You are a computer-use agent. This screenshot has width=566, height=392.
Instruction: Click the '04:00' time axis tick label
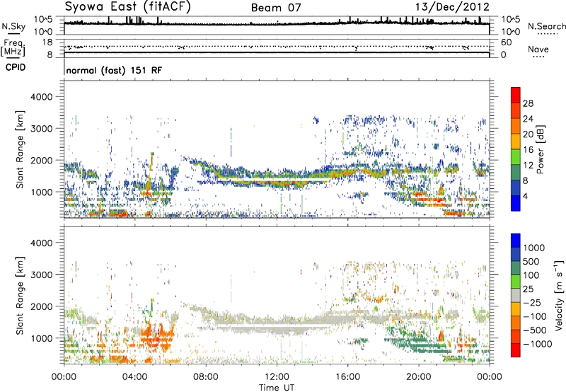tap(135, 376)
